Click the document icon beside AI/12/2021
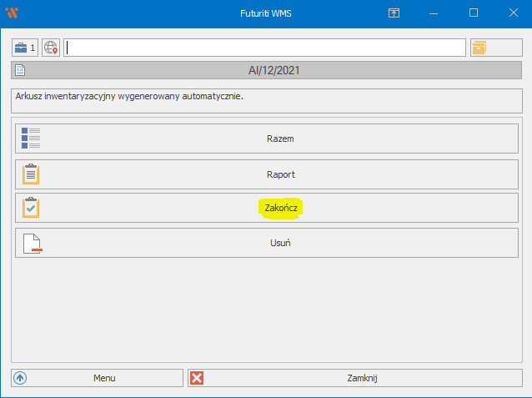This screenshot has height=398, width=532. tap(20, 71)
